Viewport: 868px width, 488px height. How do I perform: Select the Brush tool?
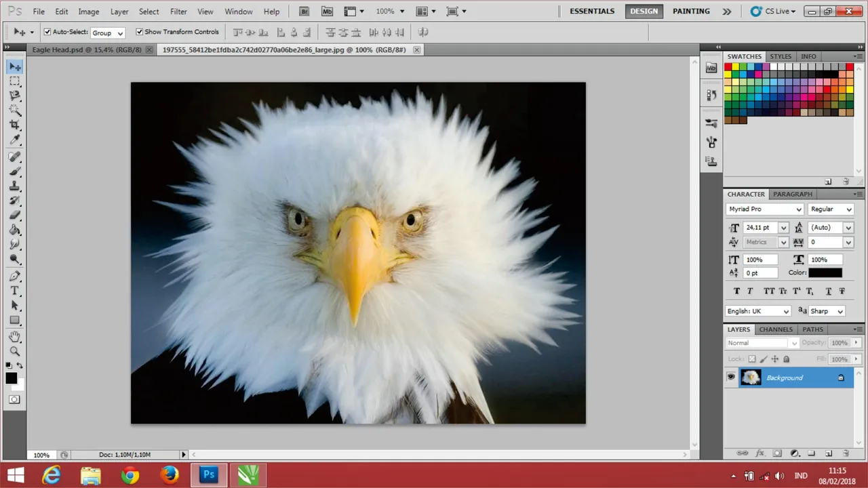click(15, 171)
